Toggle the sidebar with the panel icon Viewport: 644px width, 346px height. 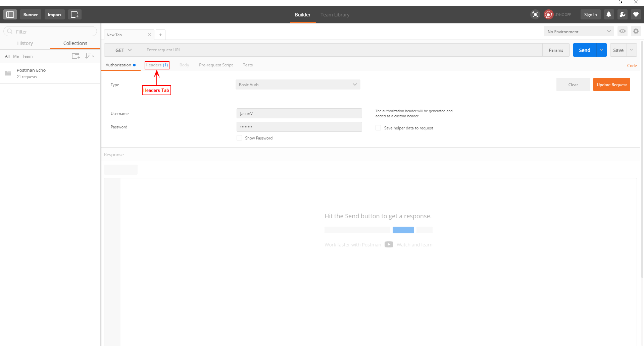[x=10, y=14]
